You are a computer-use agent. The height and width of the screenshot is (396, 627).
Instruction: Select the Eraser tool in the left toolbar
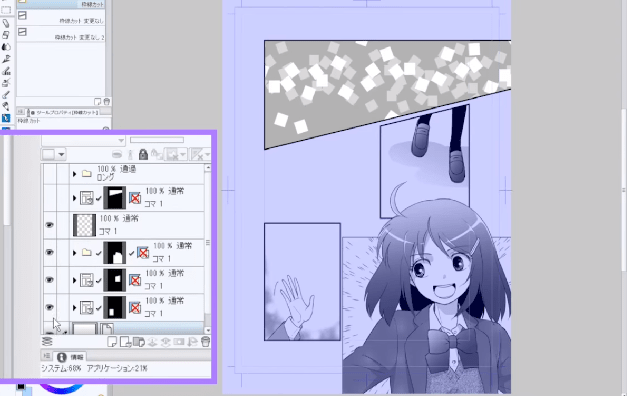(x=6, y=35)
